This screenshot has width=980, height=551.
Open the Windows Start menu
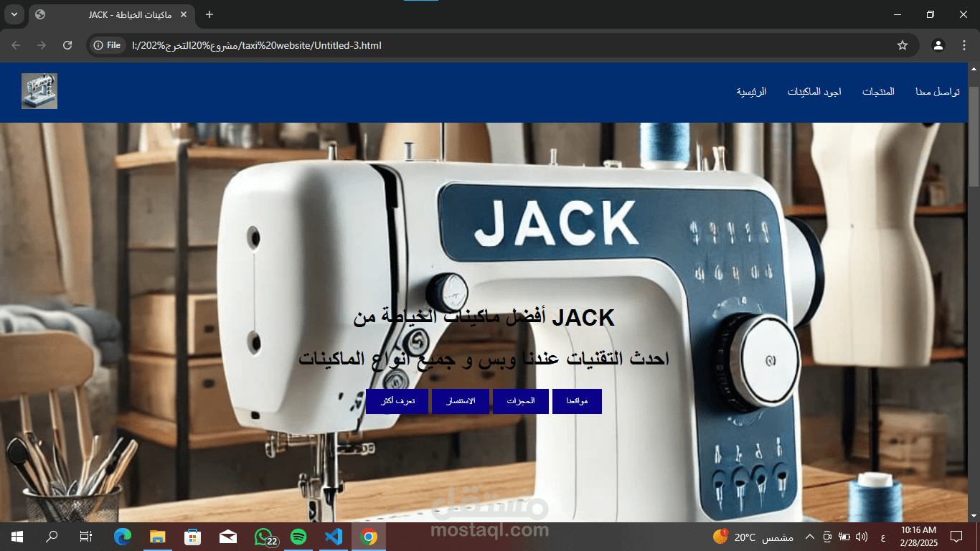coord(17,537)
